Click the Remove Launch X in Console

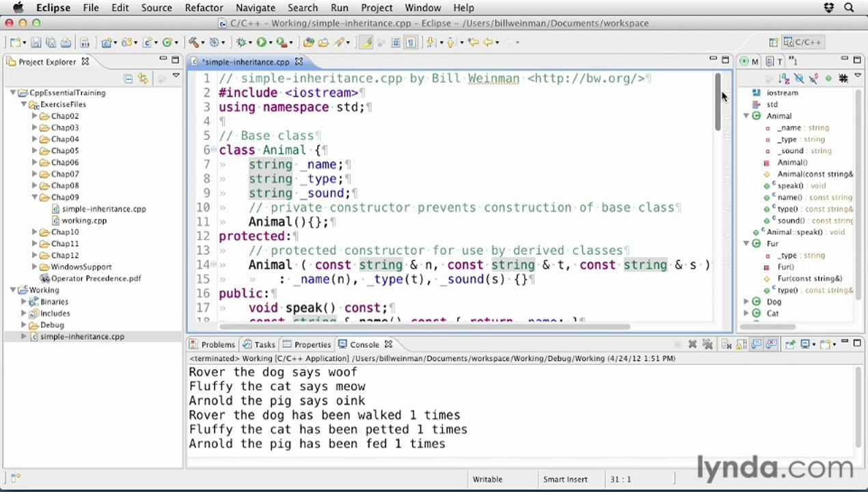692,344
